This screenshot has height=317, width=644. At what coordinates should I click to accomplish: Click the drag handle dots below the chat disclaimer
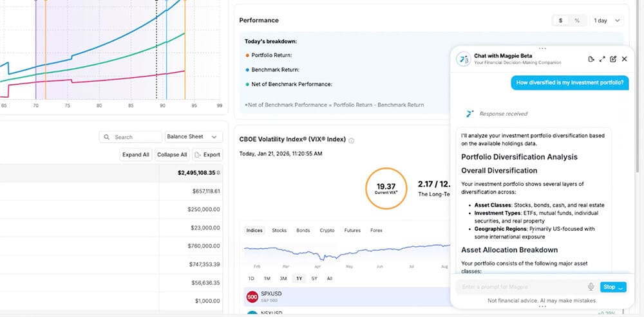tap(542, 306)
